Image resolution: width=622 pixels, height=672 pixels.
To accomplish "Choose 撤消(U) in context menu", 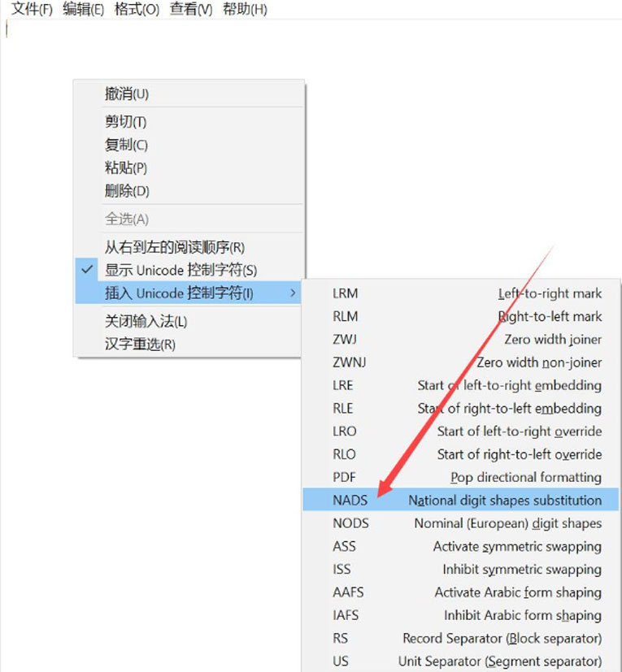I will coord(127,94).
